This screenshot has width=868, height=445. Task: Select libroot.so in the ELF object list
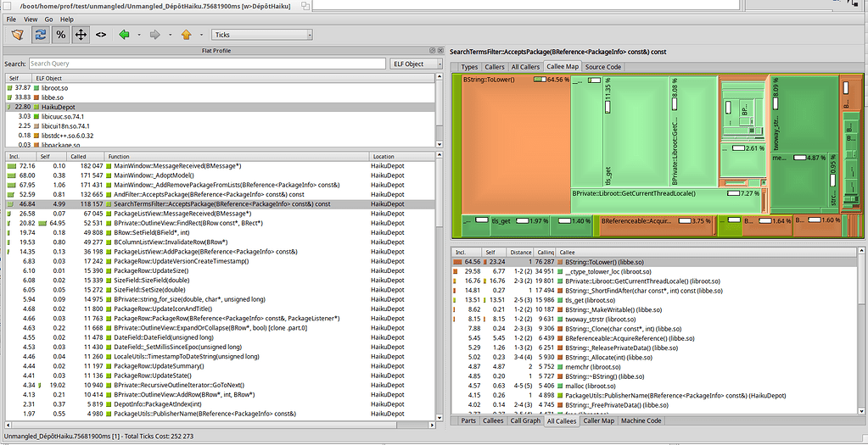click(221, 88)
